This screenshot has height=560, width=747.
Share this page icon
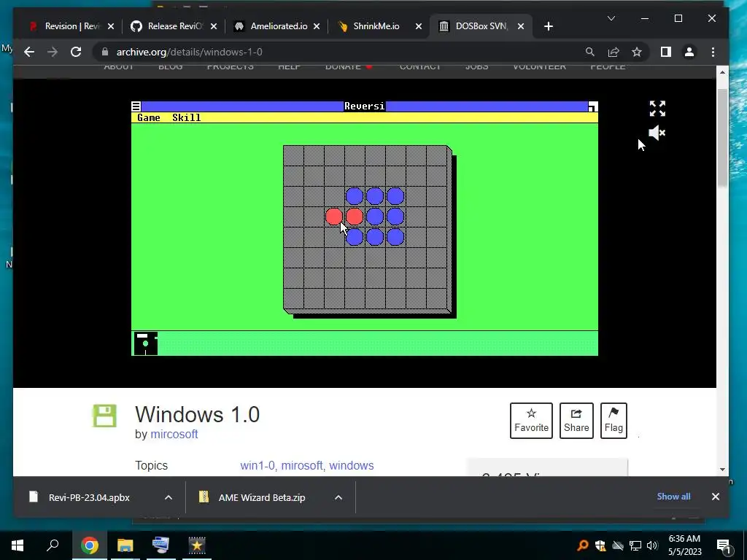point(614,52)
